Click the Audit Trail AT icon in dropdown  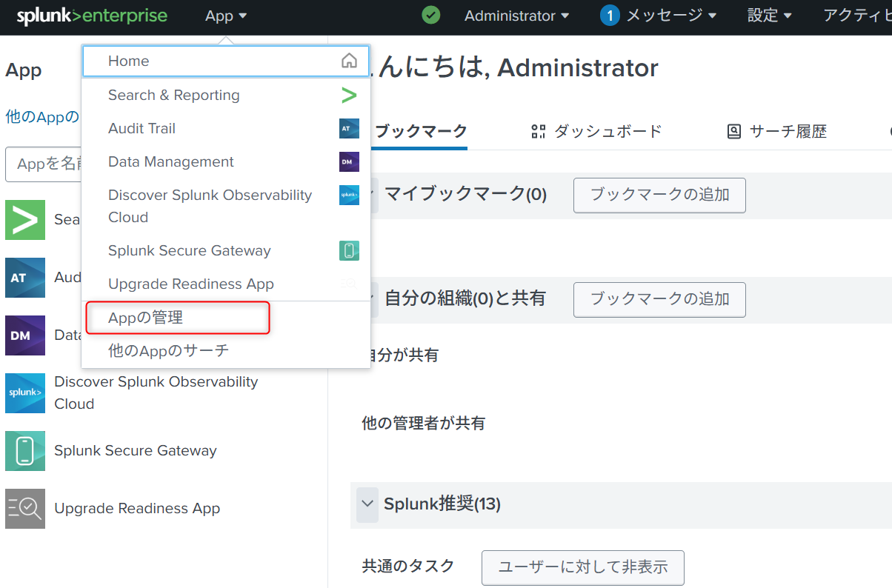tap(349, 129)
